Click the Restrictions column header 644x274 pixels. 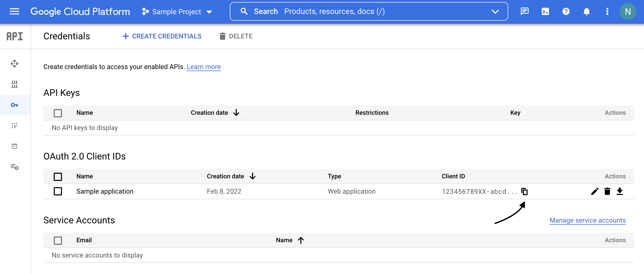coord(372,113)
